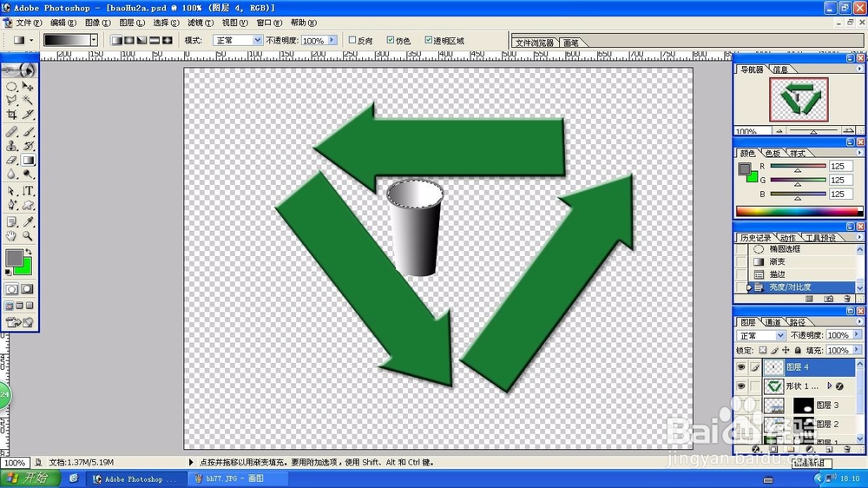
Task: Open the 滤镜 menu
Action: [201, 23]
